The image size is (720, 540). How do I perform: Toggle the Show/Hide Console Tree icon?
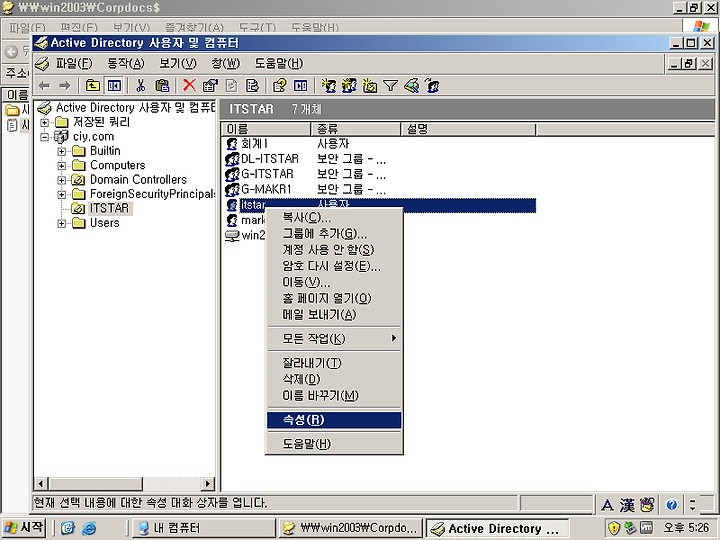114,85
